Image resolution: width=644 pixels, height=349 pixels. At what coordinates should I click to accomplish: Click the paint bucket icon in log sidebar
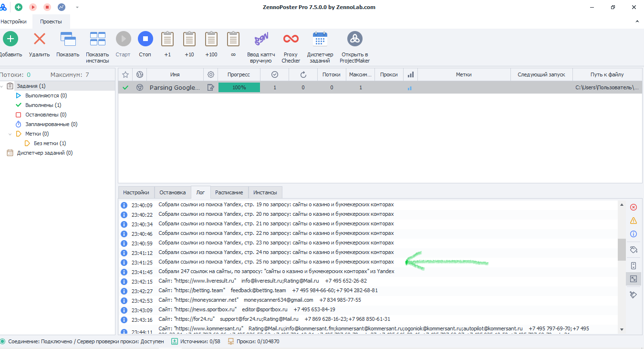[x=634, y=249]
